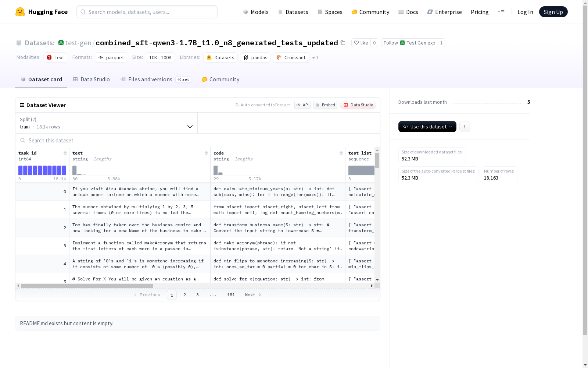Click the Hugging Face logo icon
Image resolution: width=588 pixels, height=368 pixels.
(x=20, y=12)
